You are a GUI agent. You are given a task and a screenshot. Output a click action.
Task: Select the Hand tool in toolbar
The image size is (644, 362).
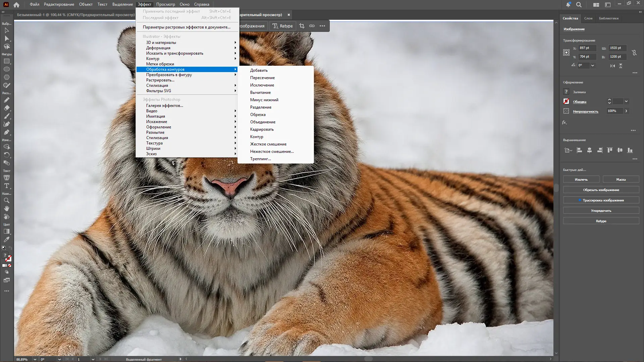6,208
